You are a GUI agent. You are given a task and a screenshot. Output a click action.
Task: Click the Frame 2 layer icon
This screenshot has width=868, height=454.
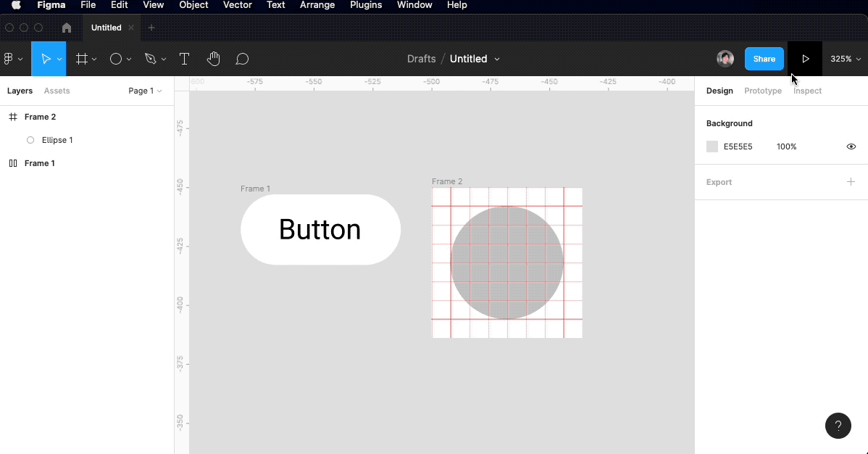13,117
